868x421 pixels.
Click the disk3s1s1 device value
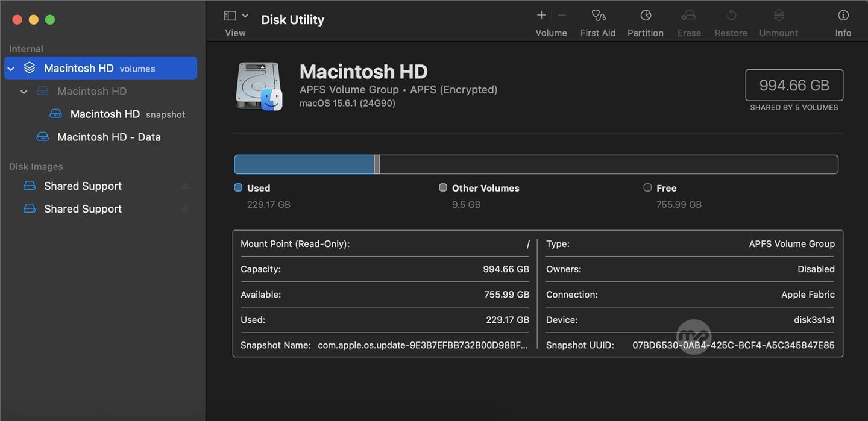click(x=814, y=320)
